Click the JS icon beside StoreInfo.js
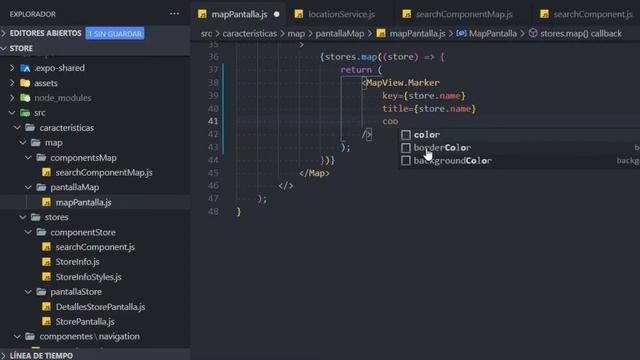Screen dimensions: 640x360 47,262
